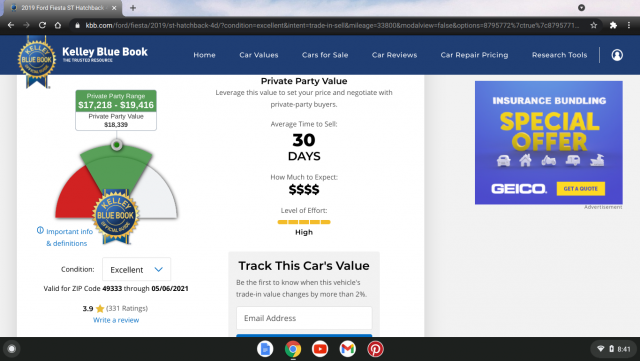Open a new tab with plus icon
Image resolution: width=640 pixels, height=361 pixels.
click(x=133, y=8)
